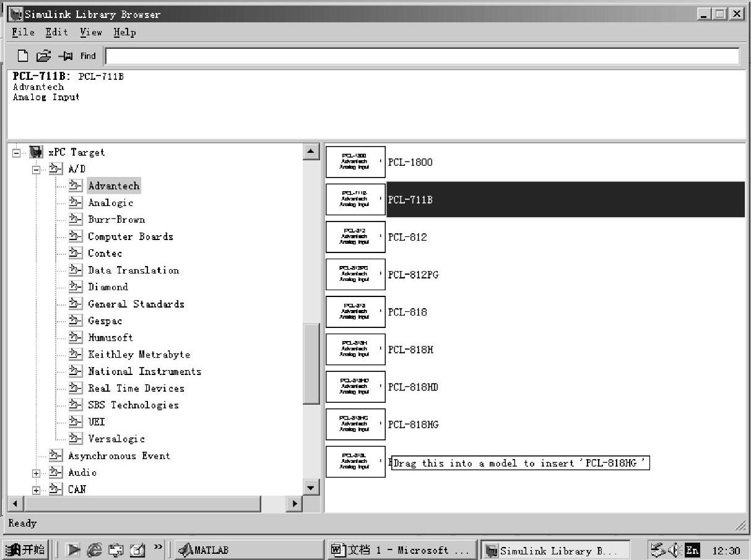Select the UEI library
Viewport: 751px width, 560px height.
[x=97, y=422]
